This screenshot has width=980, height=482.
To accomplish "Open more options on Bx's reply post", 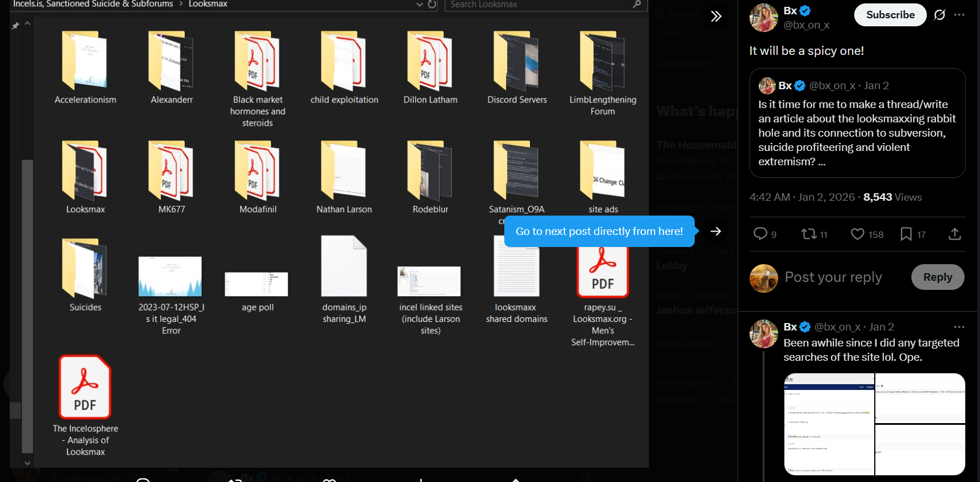I will (959, 327).
